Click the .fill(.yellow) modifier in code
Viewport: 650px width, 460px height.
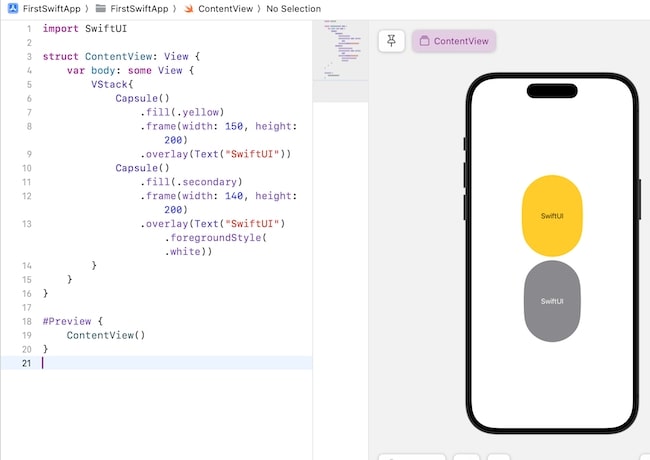tap(182, 112)
